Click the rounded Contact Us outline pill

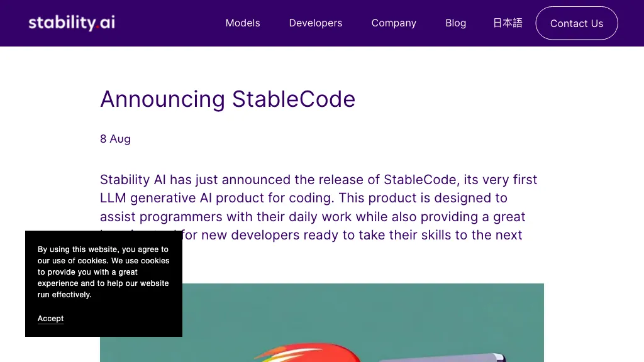576,23
